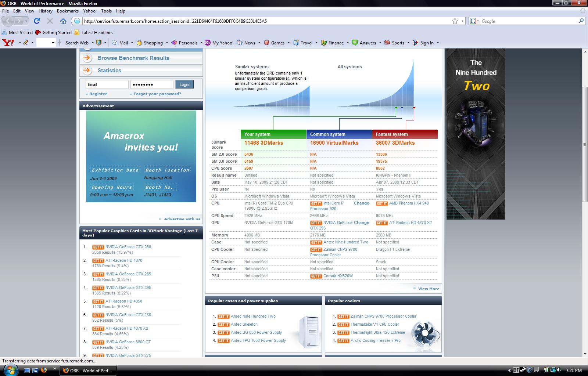This screenshot has height=376, width=588.
Task: Open the History menu
Action: (x=46, y=11)
